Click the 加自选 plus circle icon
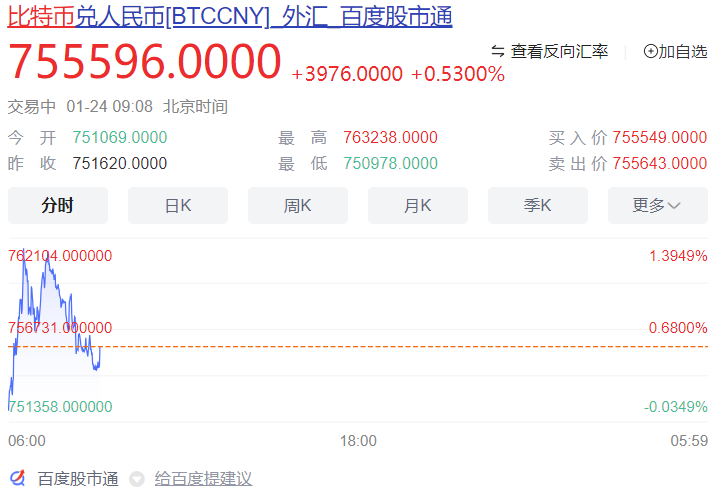The image size is (721, 494). pos(650,51)
